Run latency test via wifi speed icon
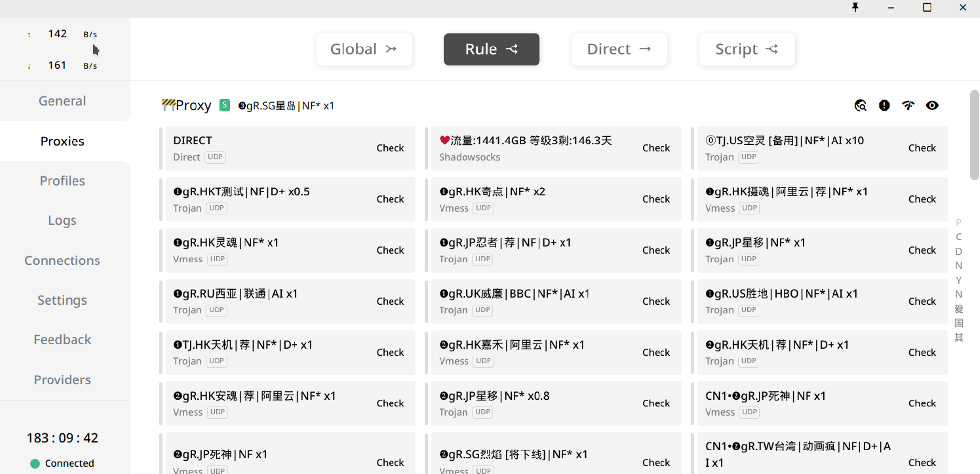The image size is (980, 474). point(908,105)
